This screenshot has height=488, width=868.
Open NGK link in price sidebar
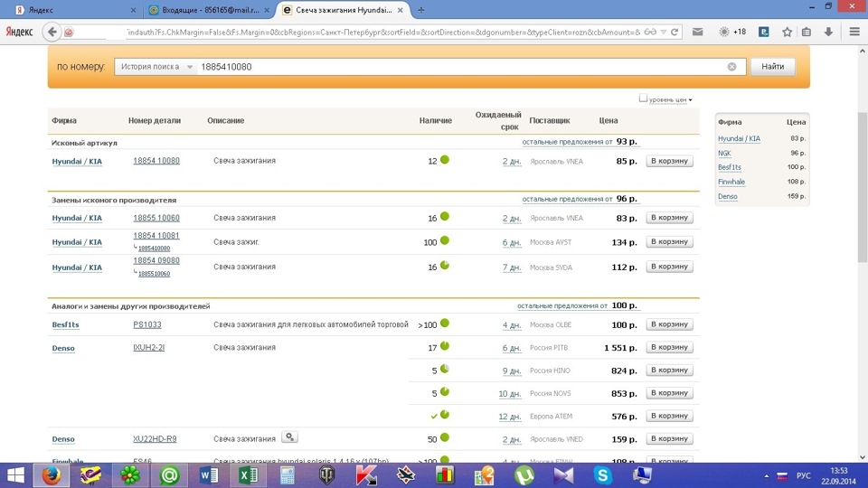coord(724,154)
